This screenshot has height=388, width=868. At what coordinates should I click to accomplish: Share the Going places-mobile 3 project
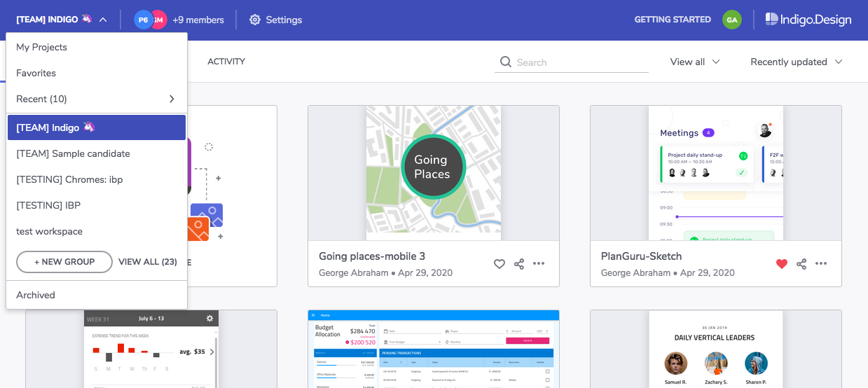519,264
